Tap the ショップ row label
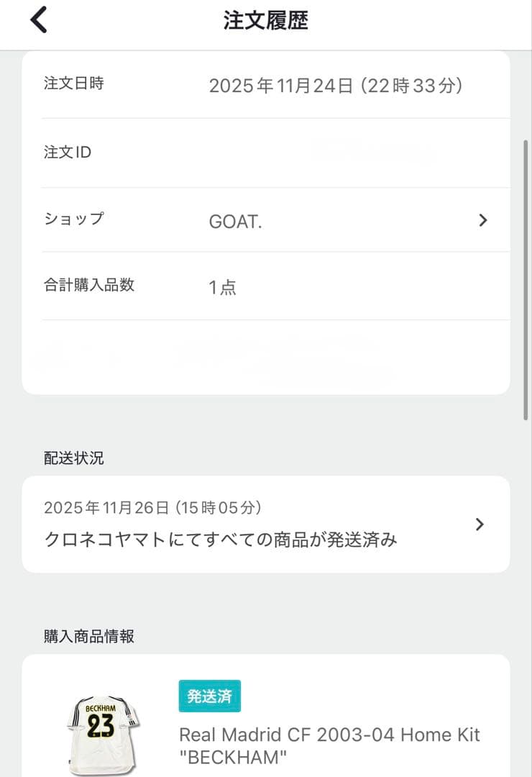Screen dimensions: 532x777 pyautogui.click(x=74, y=219)
